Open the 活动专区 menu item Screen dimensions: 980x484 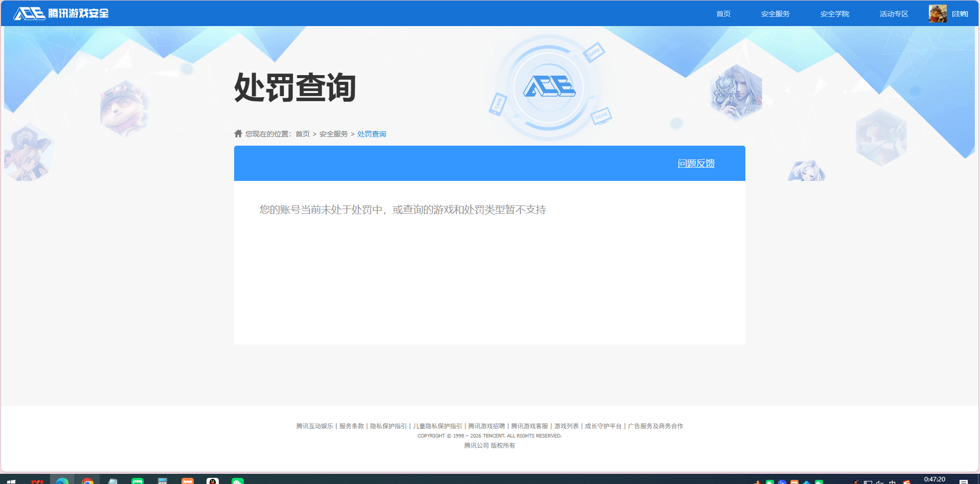(x=894, y=14)
